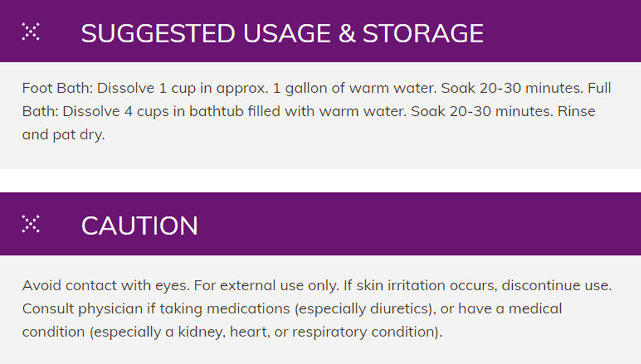Viewport: 641px width, 364px height.
Task: Collapse the Suggested Usage & Storage heading
Action: point(282,33)
